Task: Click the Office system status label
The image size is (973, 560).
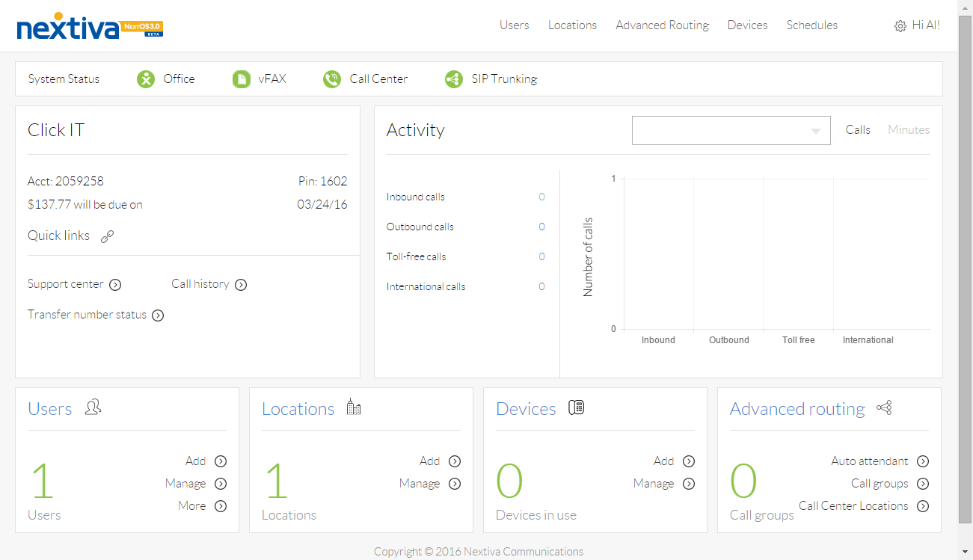Action: click(179, 79)
